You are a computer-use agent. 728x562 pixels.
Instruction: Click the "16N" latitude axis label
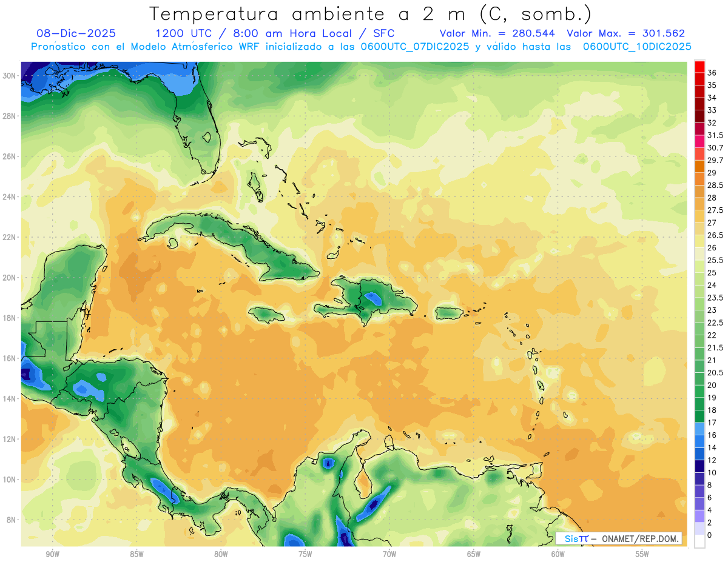pos(10,358)
